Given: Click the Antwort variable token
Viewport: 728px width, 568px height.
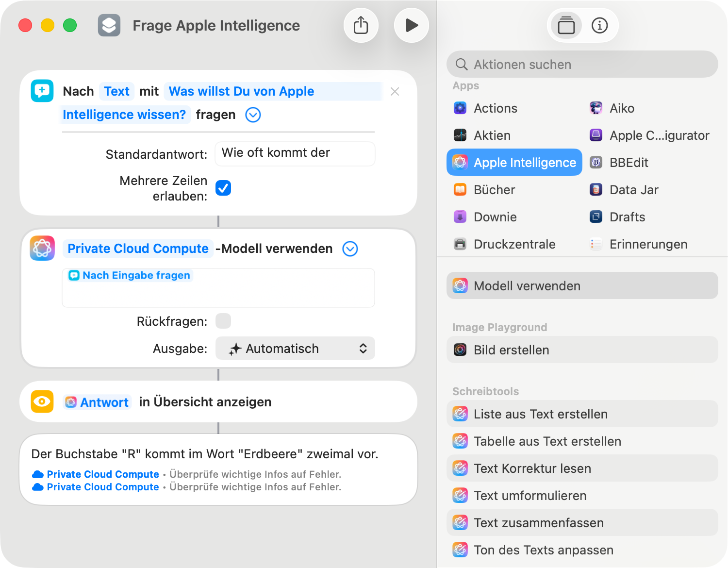Looking at the screenshot, I should (x=98, y=402).
